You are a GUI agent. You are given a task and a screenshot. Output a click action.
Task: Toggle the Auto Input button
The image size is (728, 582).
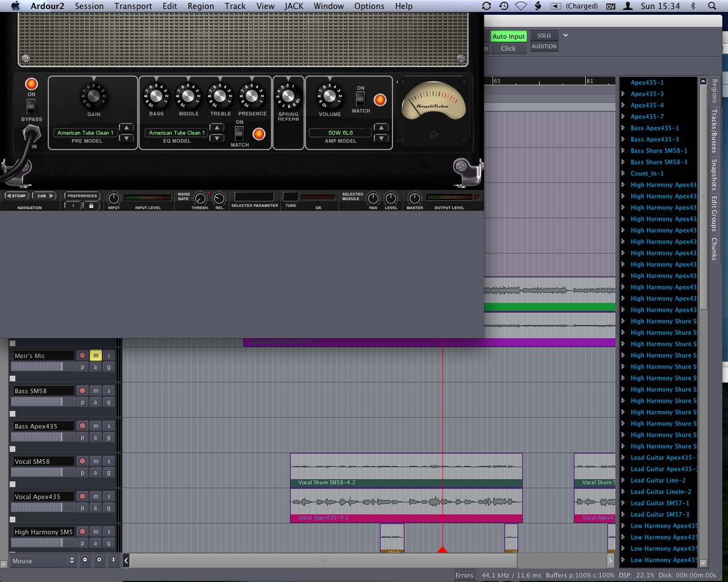[508, 36]
